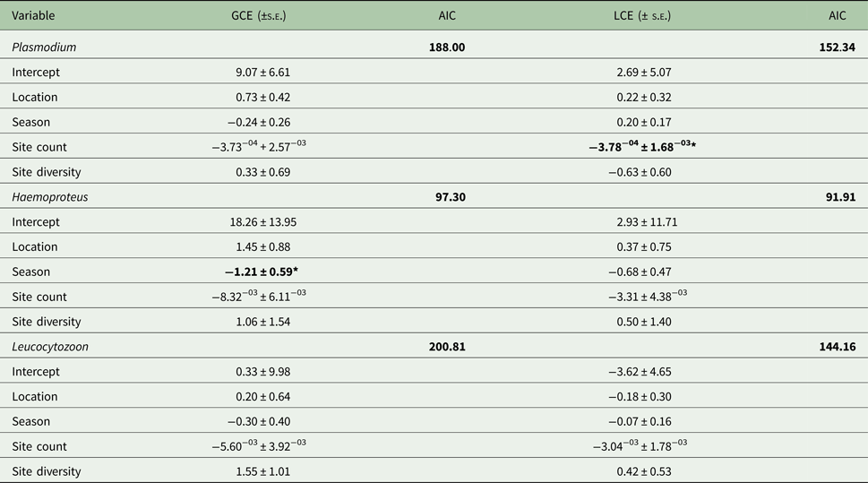Click the AIC value 91.91
868x483 pixels.
click(838, 196)
